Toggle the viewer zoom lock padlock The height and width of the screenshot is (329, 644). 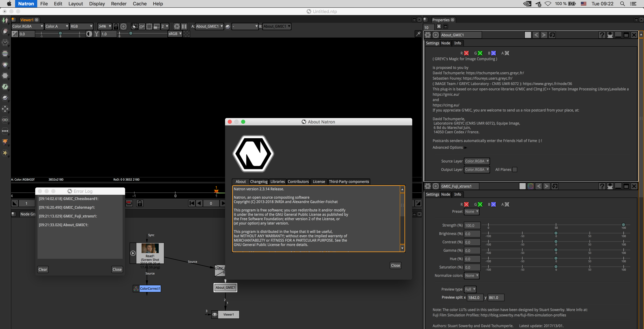pos(116,26)
